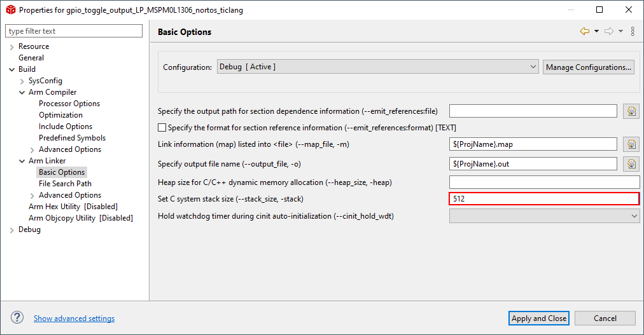The image size is (644, 335).
Task: Select File Search Path under Arm Linker
Action: tap(65, 184)
